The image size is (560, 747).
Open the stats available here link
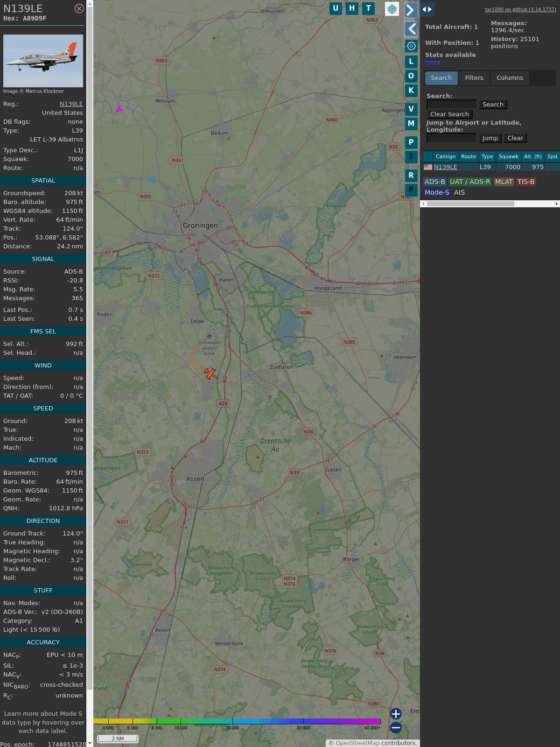[x=433, y=62]
